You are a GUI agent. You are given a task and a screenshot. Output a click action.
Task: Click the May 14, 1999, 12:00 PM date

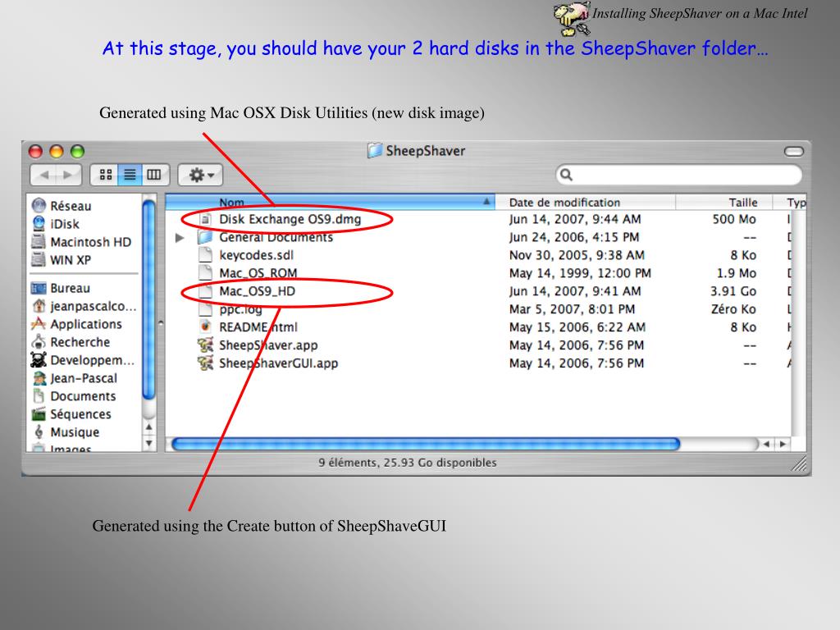coord(580,273)
